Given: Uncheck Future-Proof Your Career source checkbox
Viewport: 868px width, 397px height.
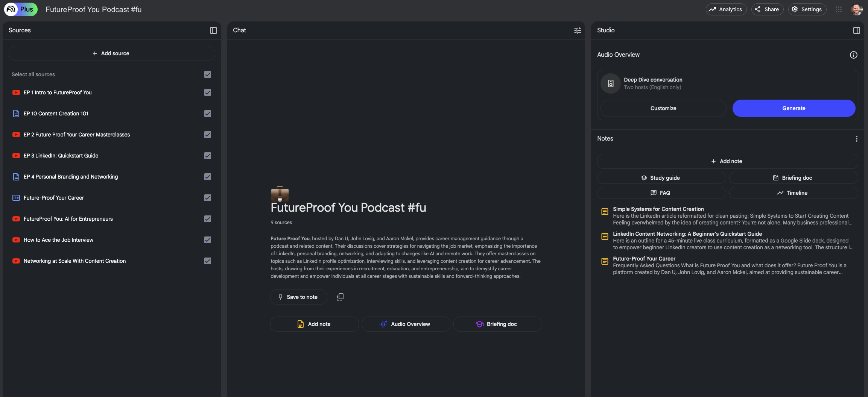Looking at the screenshot, I should coord(208,198).
